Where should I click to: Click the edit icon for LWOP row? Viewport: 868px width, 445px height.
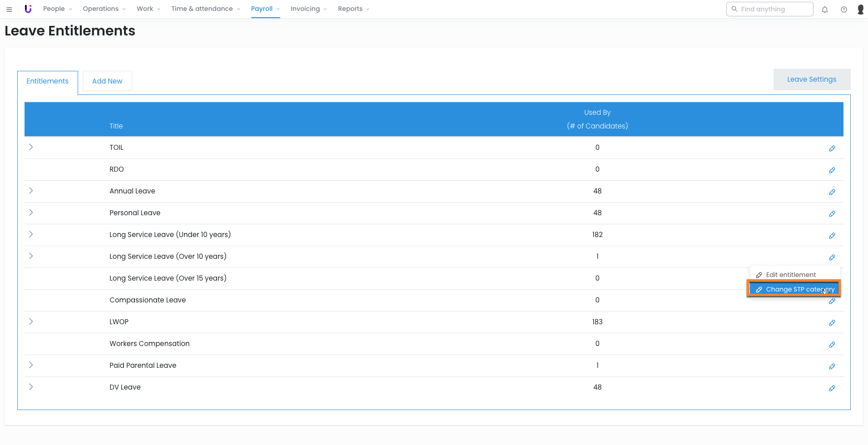point(832,323)
